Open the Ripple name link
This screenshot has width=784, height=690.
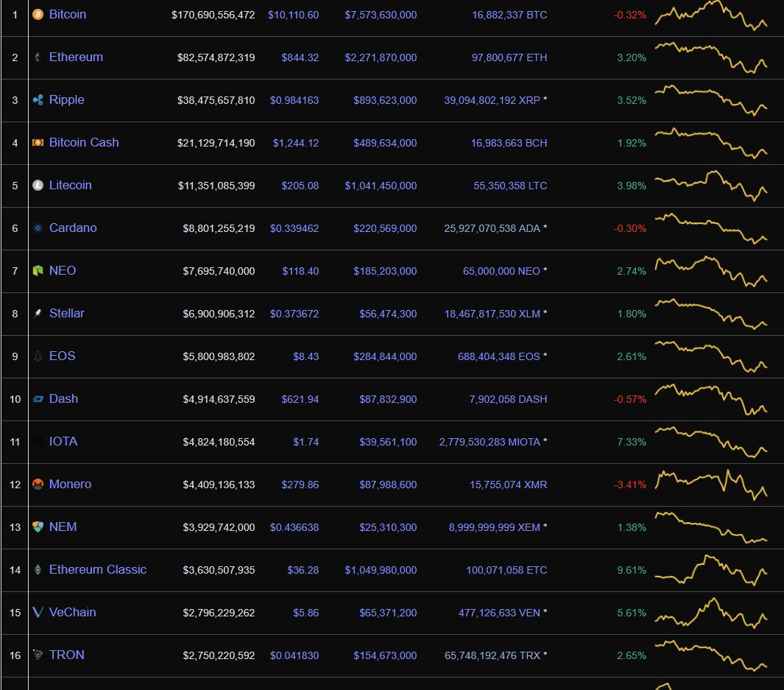pos(66,100)
